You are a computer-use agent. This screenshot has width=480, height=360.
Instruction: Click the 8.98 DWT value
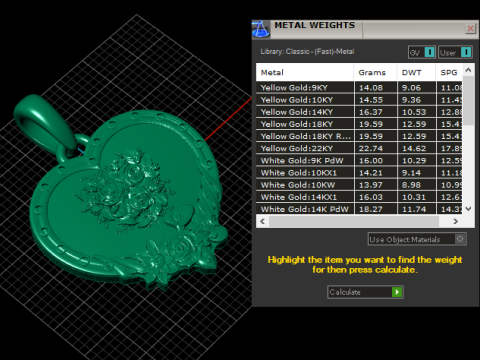click(412, 185)
